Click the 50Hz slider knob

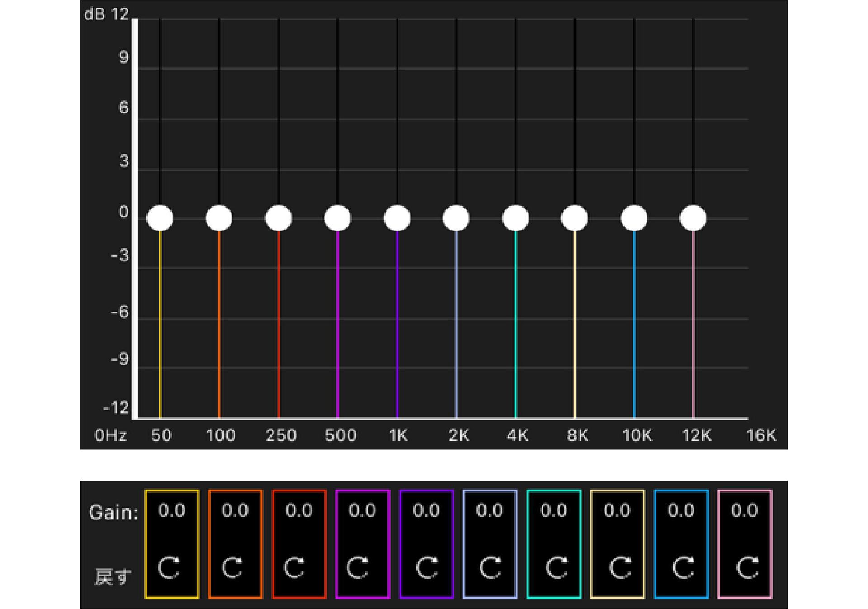[x=160, y=218]
